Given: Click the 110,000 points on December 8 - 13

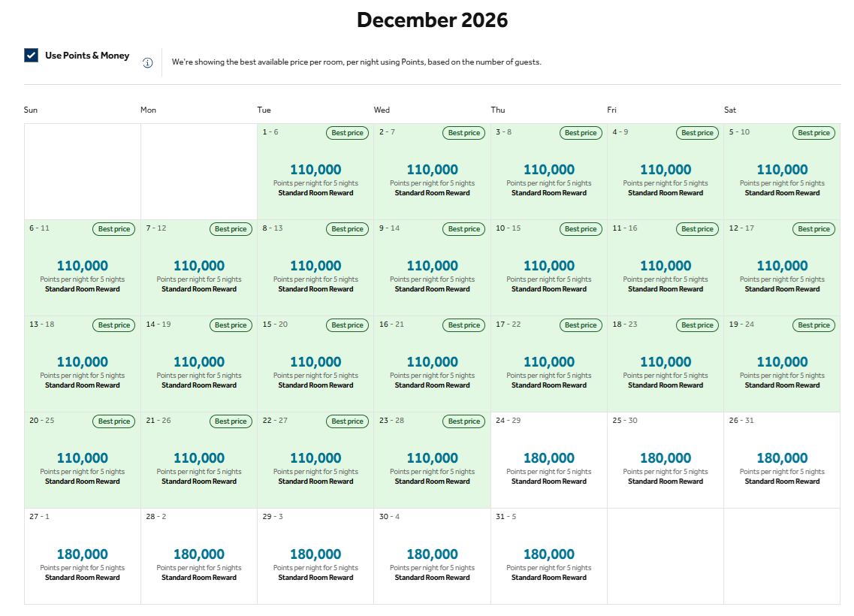Looking at the screenshot, I should click(315, 266).
